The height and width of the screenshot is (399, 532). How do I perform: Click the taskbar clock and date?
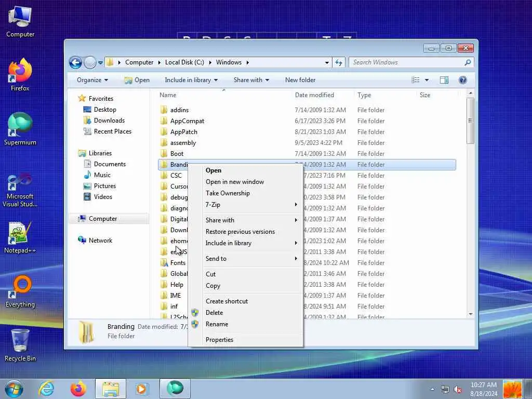(x=484, y=389)
